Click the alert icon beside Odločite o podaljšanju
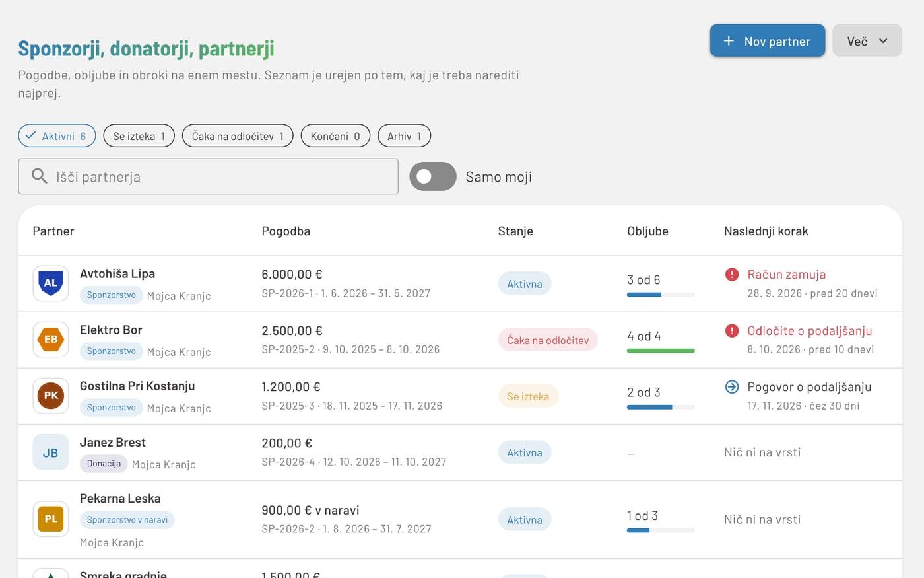924x578 pixels. 732,330
